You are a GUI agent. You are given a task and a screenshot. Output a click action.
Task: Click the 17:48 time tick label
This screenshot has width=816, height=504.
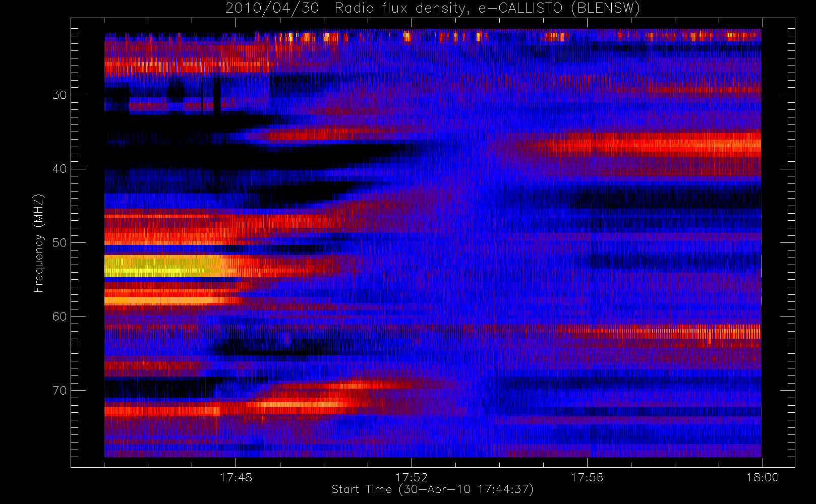coord(236,477)
